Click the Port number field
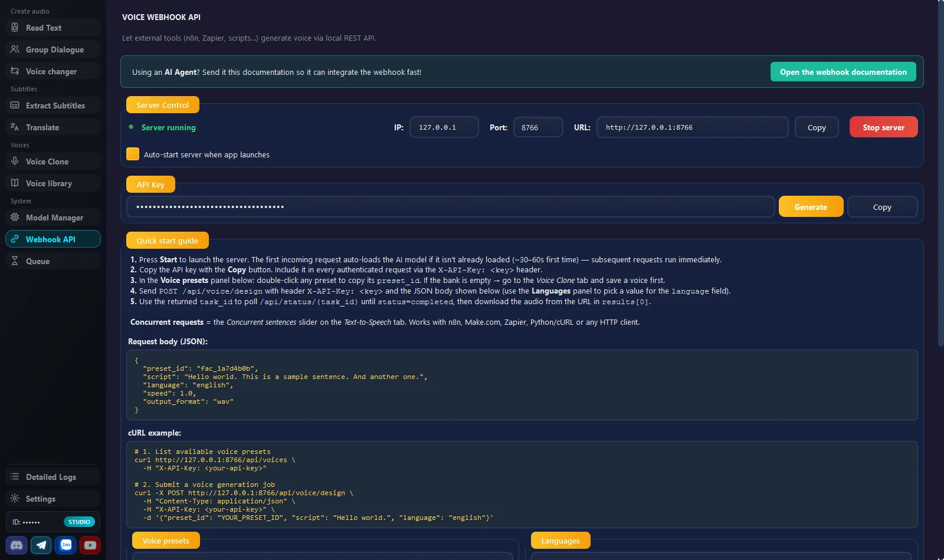 pyautogui.click(x=538, y=127)
